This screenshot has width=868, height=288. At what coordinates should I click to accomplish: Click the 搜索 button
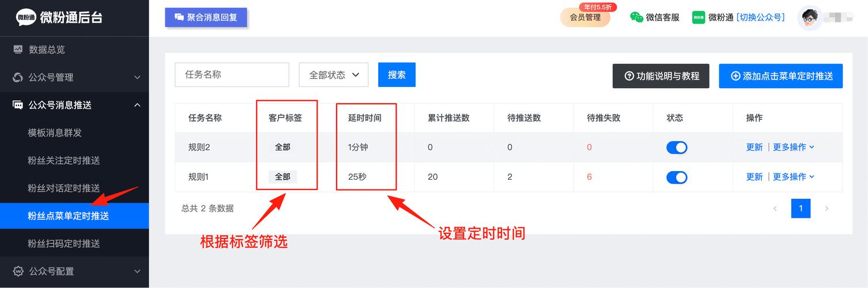point(397,75)
